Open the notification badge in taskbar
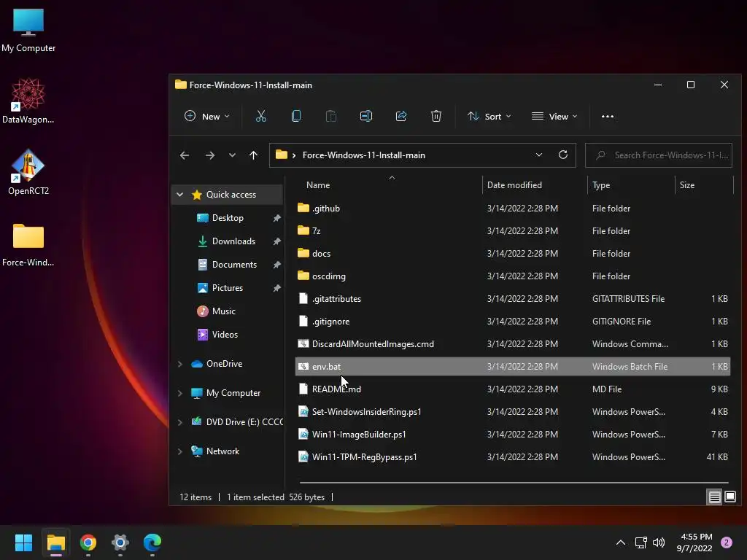Viewport: 747px width, 560px height. click(727, 542)
